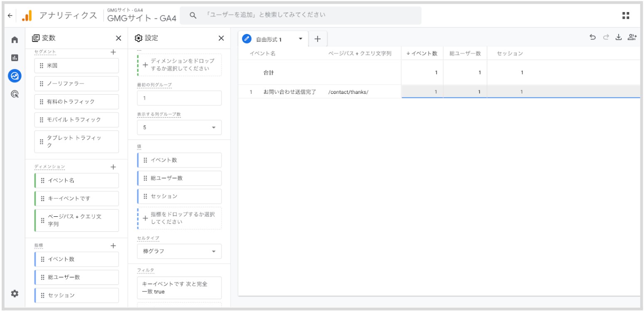Click セグメント section label
This screenshot has height=311, width=644.
pos(45,52)
